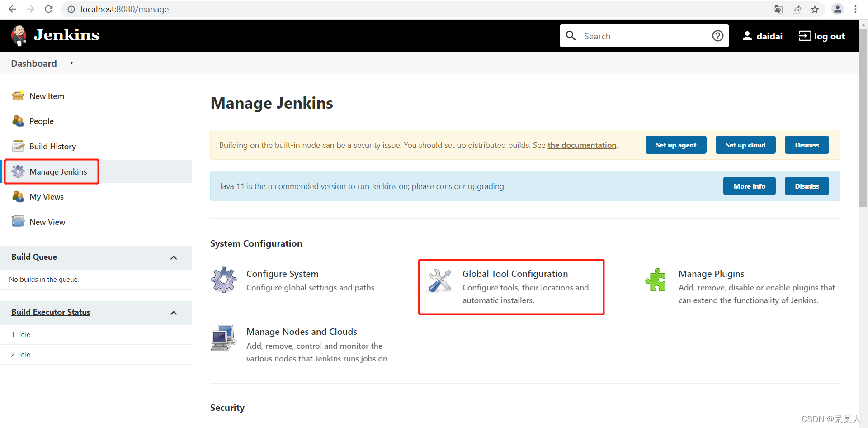This screenshot has width=868, height=428.
Task: Open the documentation link
Action: click(582, 145)
